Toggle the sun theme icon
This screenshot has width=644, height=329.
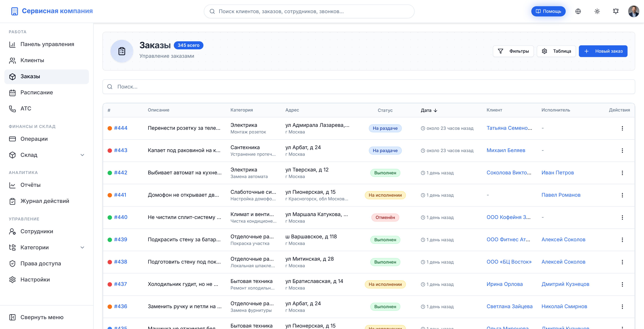click(597, 11)
